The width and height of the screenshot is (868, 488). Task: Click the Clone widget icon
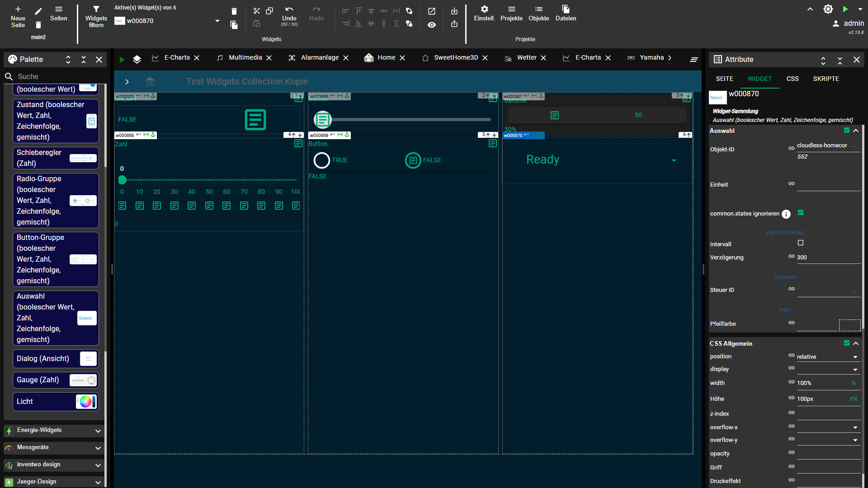[270, 11]
